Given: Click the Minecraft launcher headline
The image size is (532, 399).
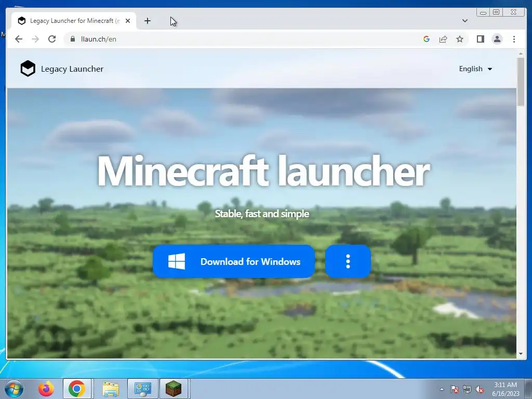Looking at the screenshot, I should point(263,170).
